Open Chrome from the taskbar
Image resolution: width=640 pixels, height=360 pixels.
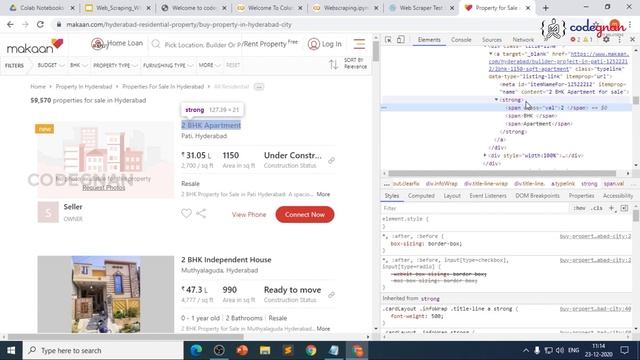coord(311,351)
